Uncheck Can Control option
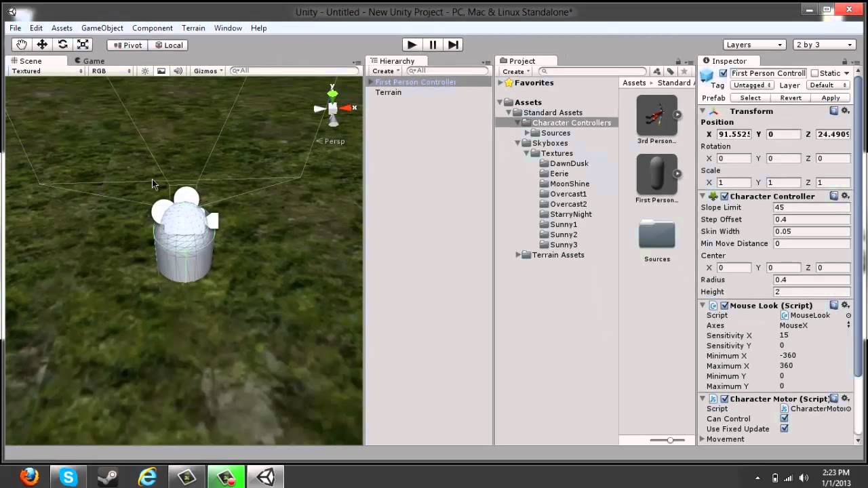This screenshot has height=488, width=868. tap(784, 419)
